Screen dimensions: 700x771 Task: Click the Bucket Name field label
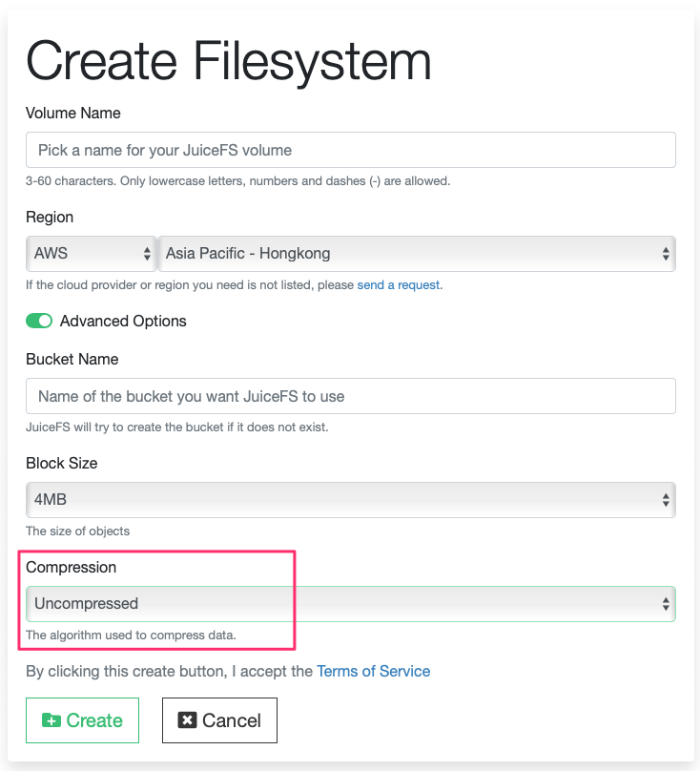click(x=72, y=360)
